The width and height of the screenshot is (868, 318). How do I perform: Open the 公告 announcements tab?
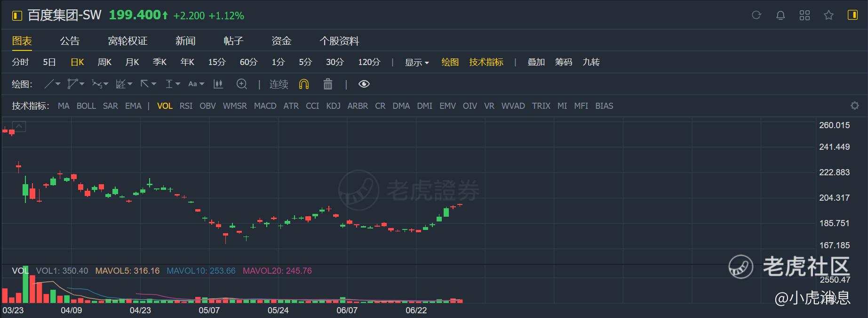point(70,41)
